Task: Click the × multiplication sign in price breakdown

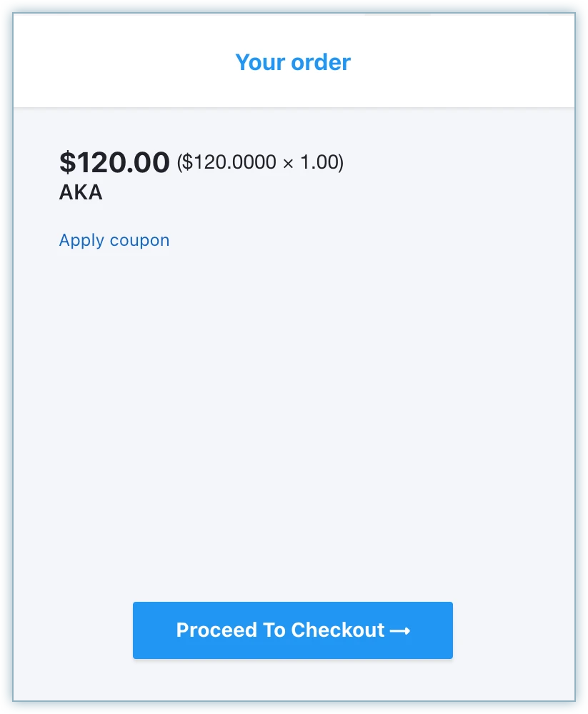Action: pyautogui.click(x=288, y=164)
